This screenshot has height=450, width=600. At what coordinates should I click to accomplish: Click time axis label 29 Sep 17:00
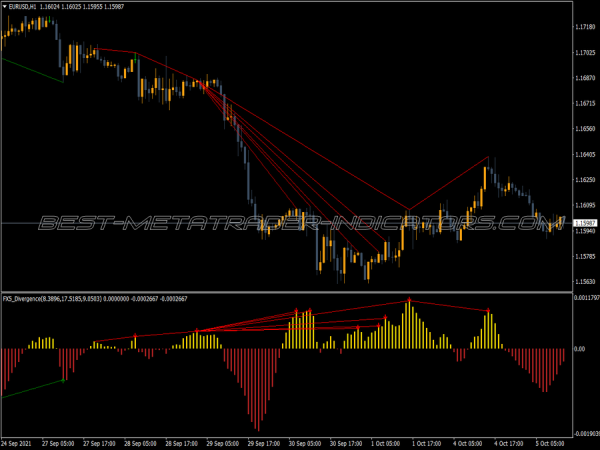(x=264, y=444)
